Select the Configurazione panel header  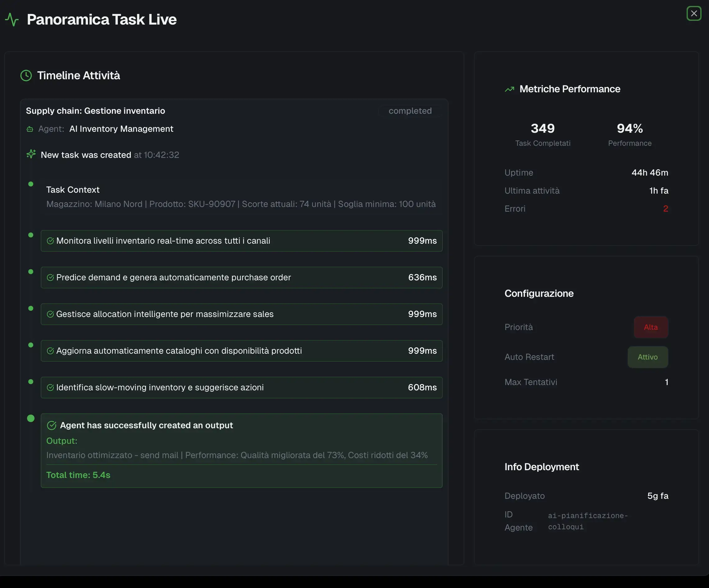click(x=538, y=293)
